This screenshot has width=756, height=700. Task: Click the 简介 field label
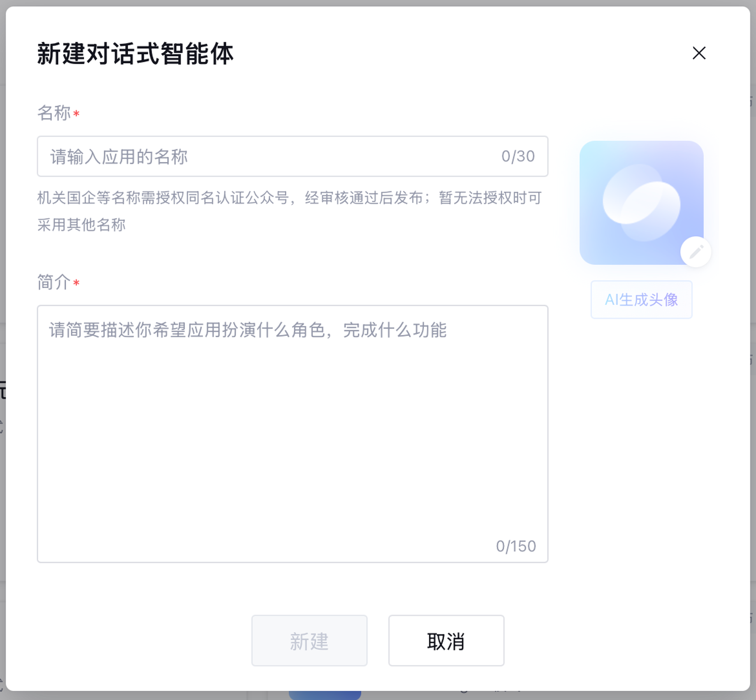pyautogui.click(x=54, y=282)
